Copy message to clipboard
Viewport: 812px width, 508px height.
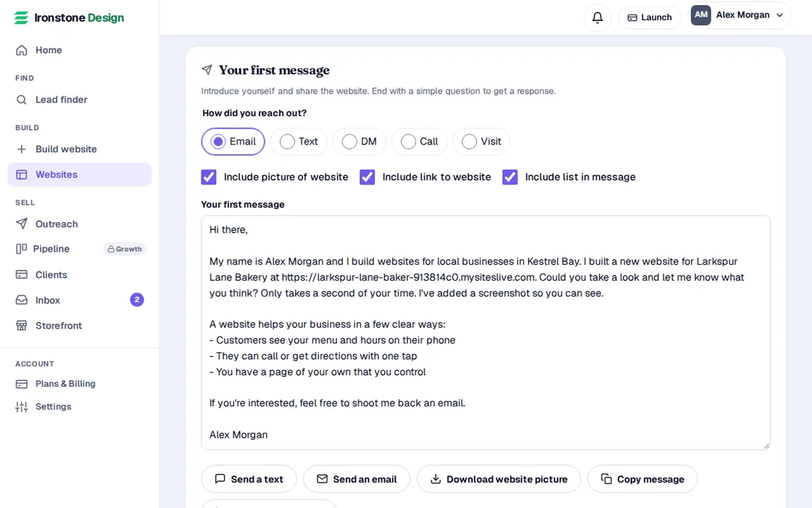click(x=642, y=479)
